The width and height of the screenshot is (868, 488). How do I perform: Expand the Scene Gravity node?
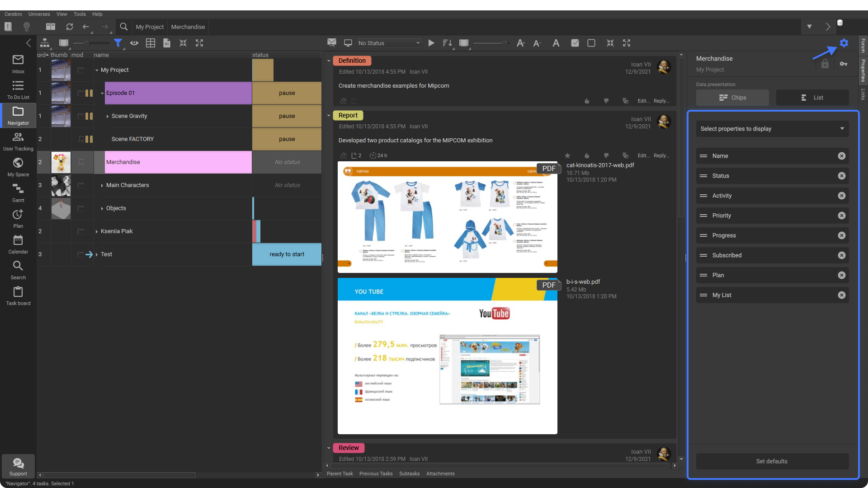(108, 116)
